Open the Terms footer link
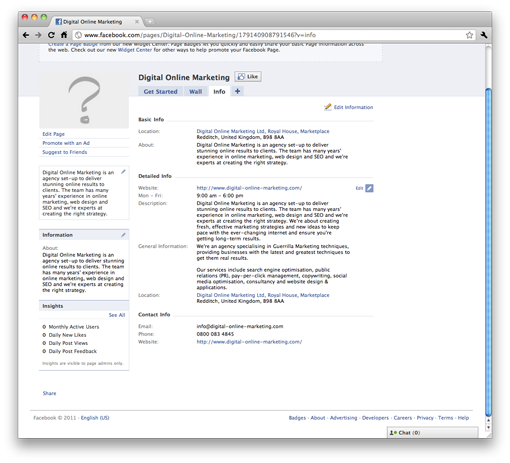Viewport: 510px width, 463px height. [445, 418]
